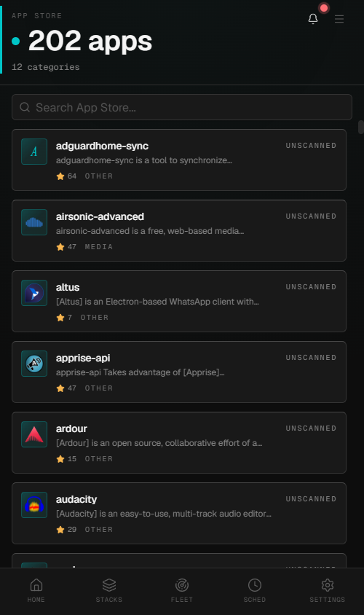
Task: Click the apprise-api megaphone icon
Action: pyautogui.click(x=34, y=364)
